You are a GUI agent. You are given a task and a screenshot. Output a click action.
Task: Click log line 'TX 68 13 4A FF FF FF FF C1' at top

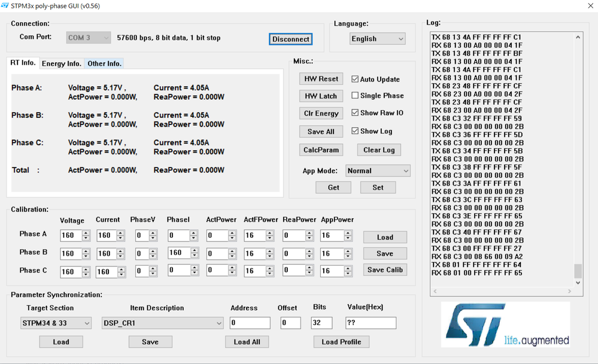pos(476,37)
